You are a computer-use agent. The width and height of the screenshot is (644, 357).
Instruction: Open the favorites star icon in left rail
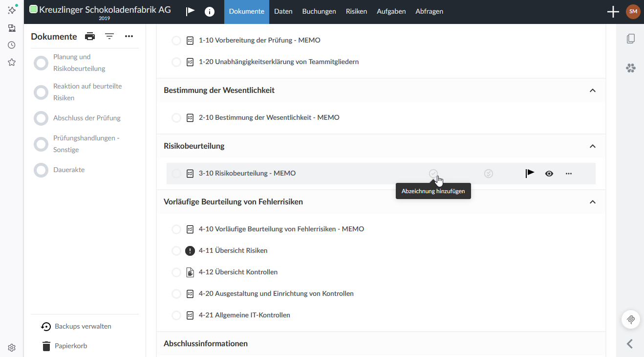pos(12,62)
